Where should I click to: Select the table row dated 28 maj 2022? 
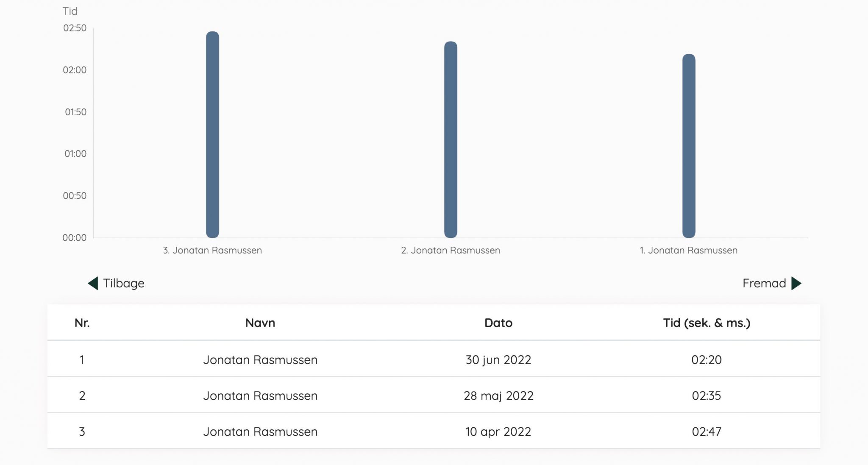pos(434,395)
